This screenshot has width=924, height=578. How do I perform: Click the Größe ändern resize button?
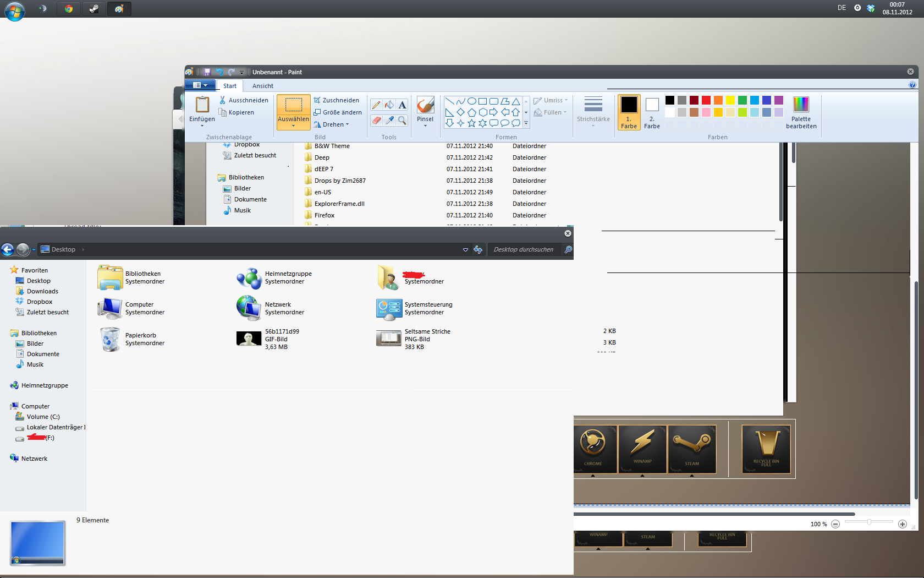[338, 112]
